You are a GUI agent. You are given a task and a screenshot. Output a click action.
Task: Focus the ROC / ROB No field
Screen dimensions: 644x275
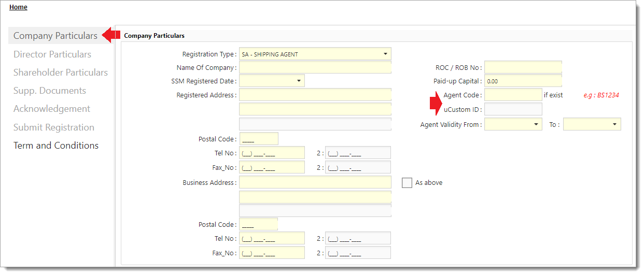523,67
